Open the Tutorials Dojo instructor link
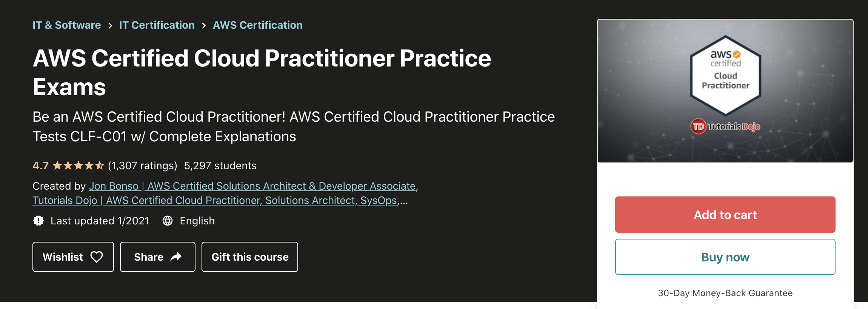Viewport: 868px width, 309px height. (214, 200)
